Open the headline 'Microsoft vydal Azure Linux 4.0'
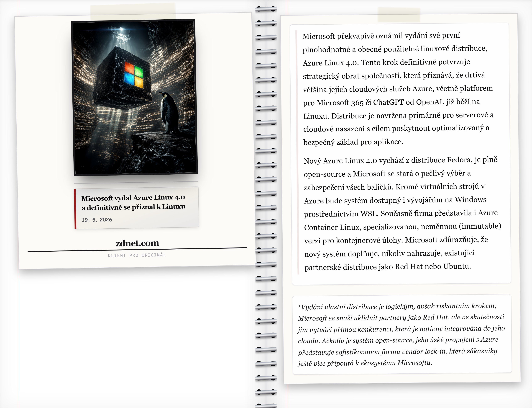Image resolution: width=532 pixels, height=408 pixels. click(133, 202)
